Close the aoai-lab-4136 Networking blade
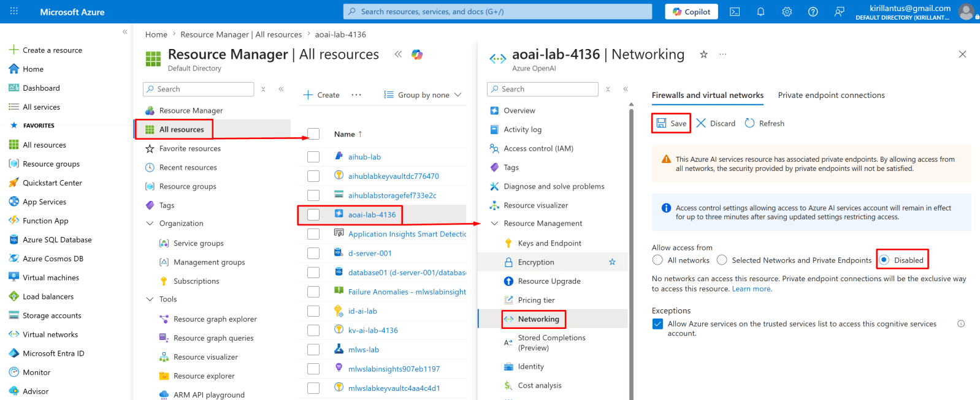Viewport: 980px width, 400px height. coord(962,55)
